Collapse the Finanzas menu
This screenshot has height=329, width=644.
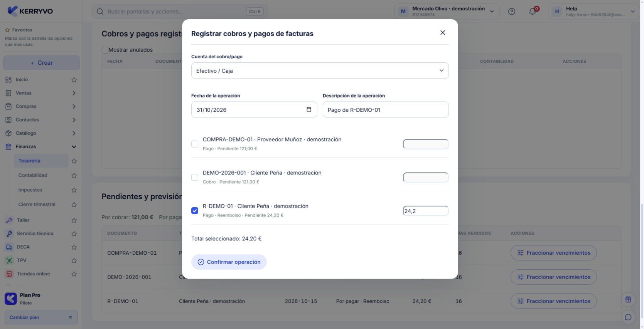[41, 147]
